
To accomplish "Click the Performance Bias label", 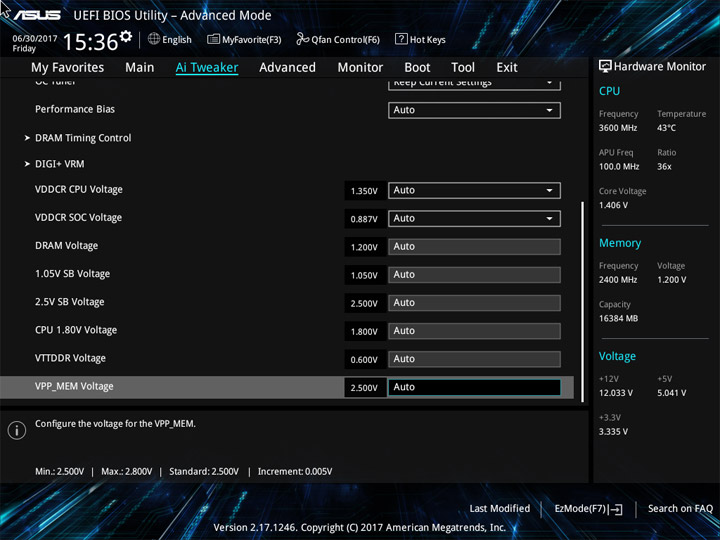I will [75, 109].
